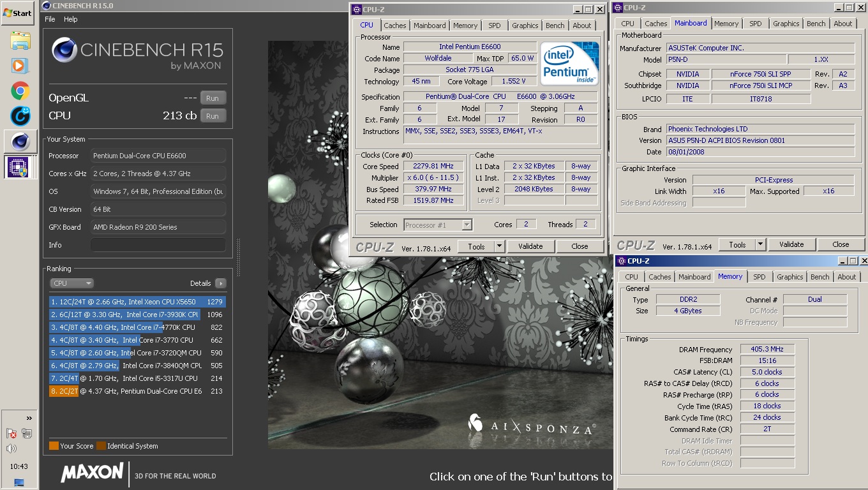
Task: Select ranking row Intel Core i7-3720QM
Action: [x=137, y=353]
